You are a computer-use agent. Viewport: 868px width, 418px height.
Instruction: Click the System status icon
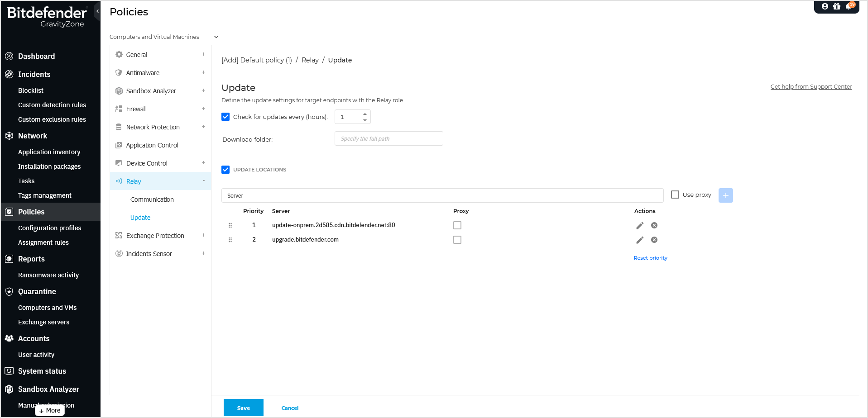[x=9, y=371]
